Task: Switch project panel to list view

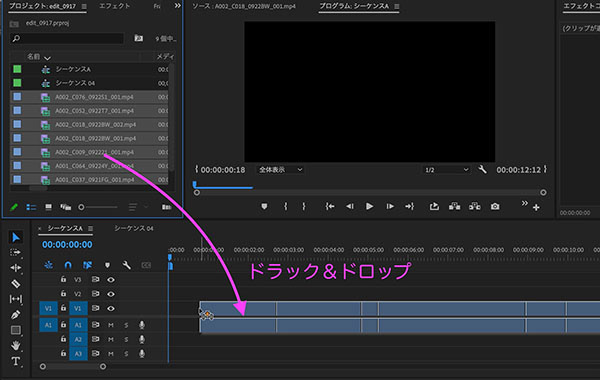Action: pyautogui.click(x=31, y=207)
